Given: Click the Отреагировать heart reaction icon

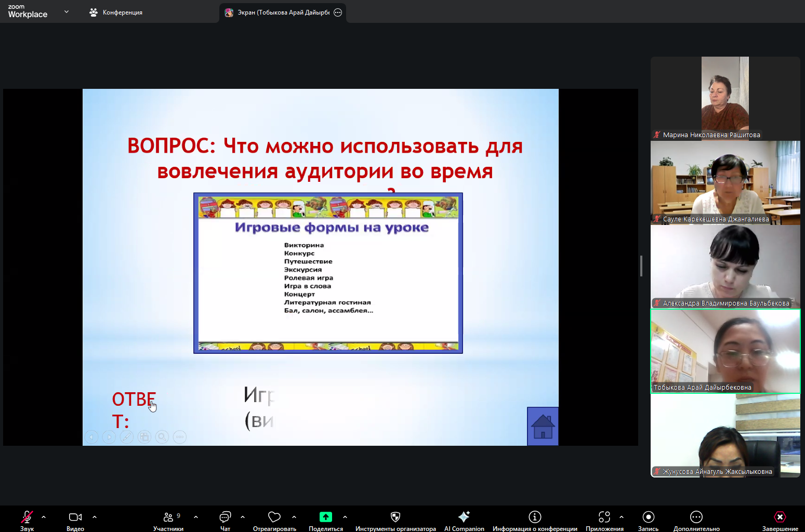Looking at the screenshot, I should coord(274,517).
